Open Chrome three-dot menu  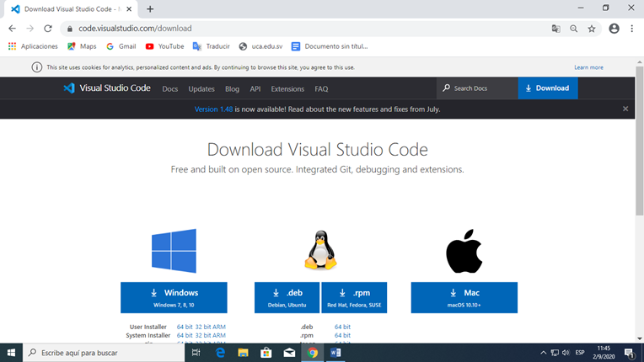[631, 29]
